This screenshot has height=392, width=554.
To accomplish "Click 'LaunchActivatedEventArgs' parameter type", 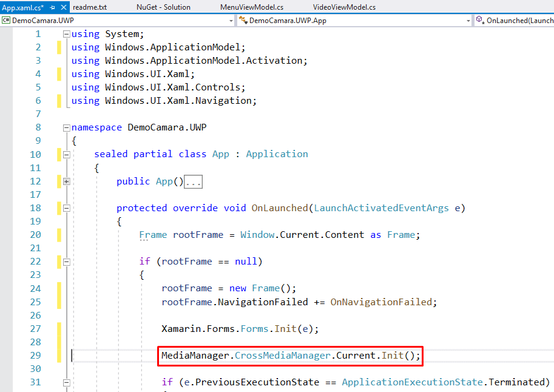I will [x=381, y=208].
